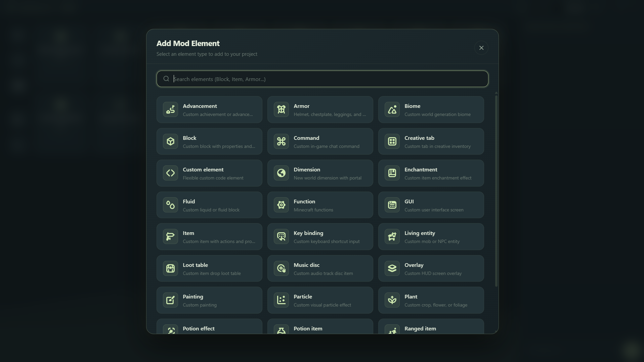Click 'Custom item drop loot table' text
644x362 pixels.
click(212, 274)
